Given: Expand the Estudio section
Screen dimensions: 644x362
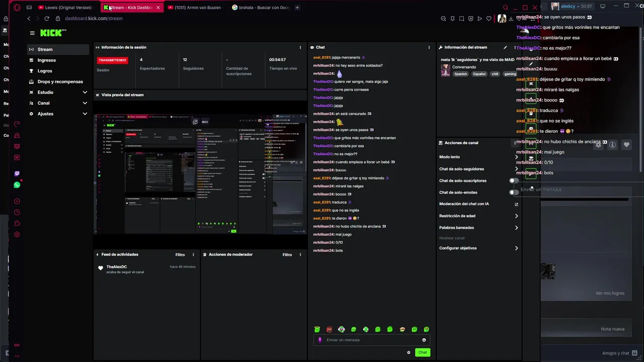Looking at the screenshot, I should 85,93.
